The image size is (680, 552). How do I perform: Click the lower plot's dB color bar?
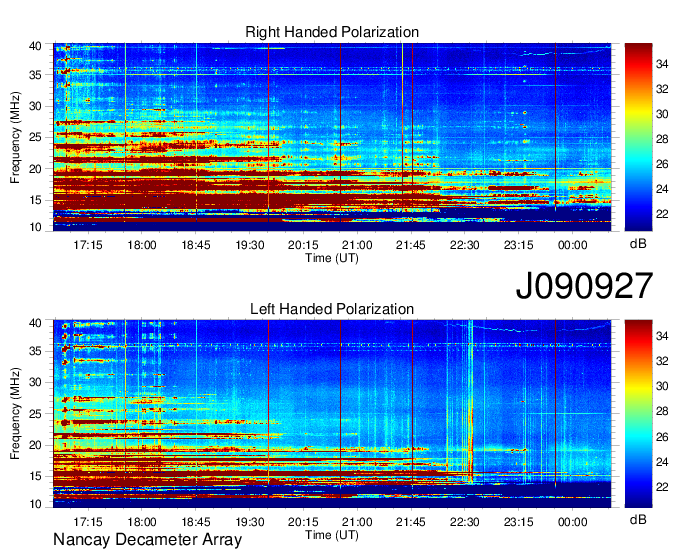pyautogui.click(x=638, y=414)
